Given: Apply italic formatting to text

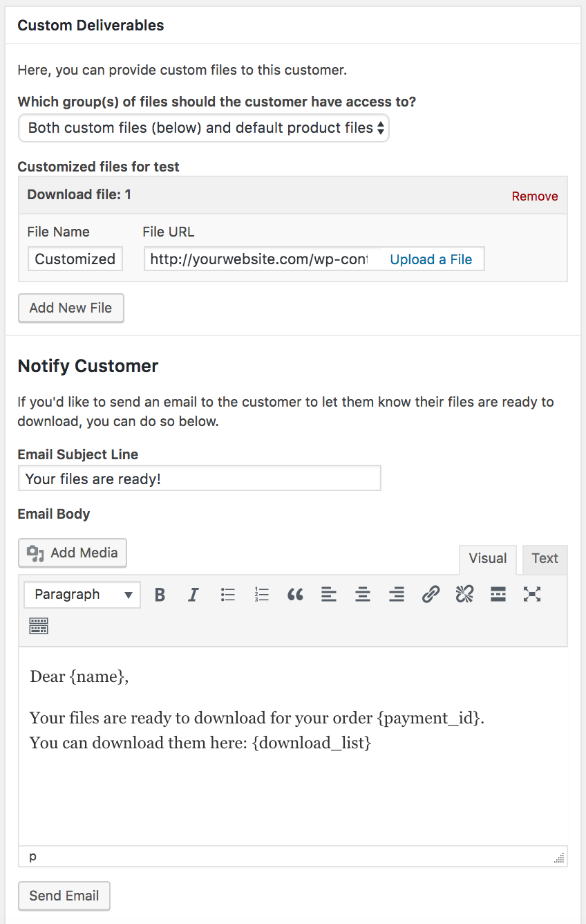Looking at the screenshot, I should pos(193,595).
